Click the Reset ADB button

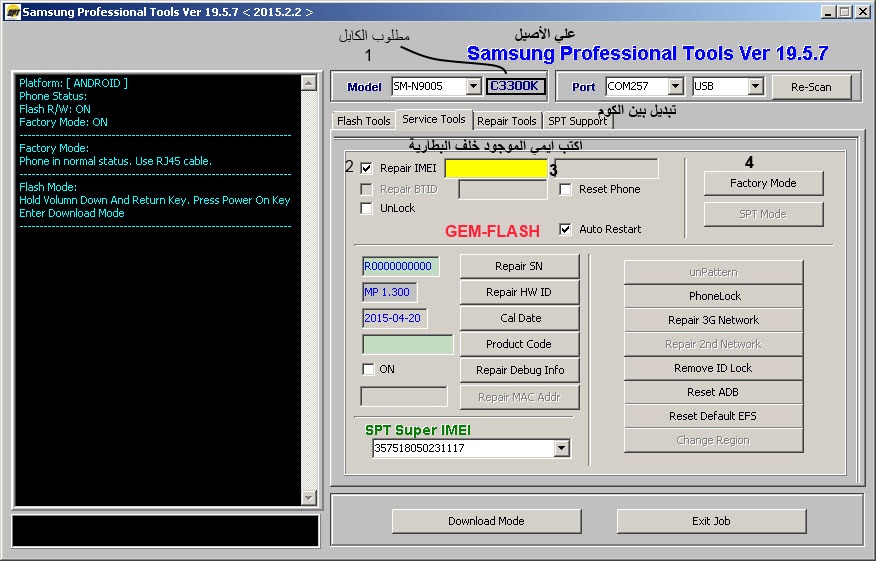click(x=713, y=392)
